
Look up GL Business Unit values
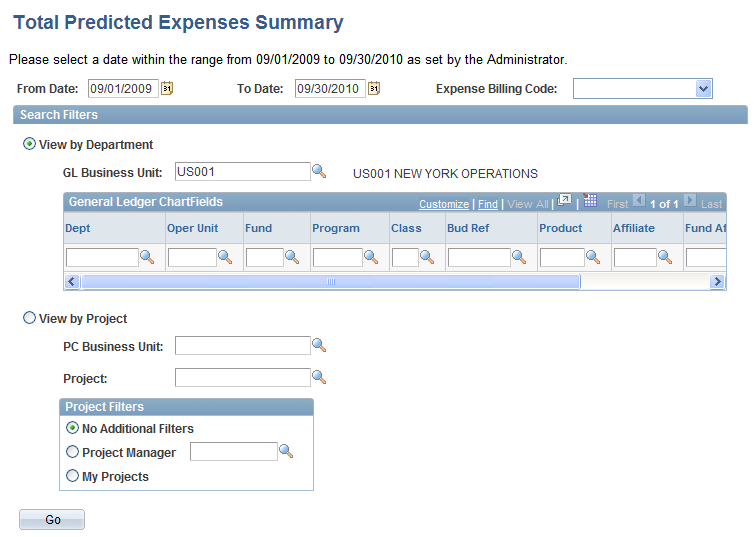click(319, 172)
